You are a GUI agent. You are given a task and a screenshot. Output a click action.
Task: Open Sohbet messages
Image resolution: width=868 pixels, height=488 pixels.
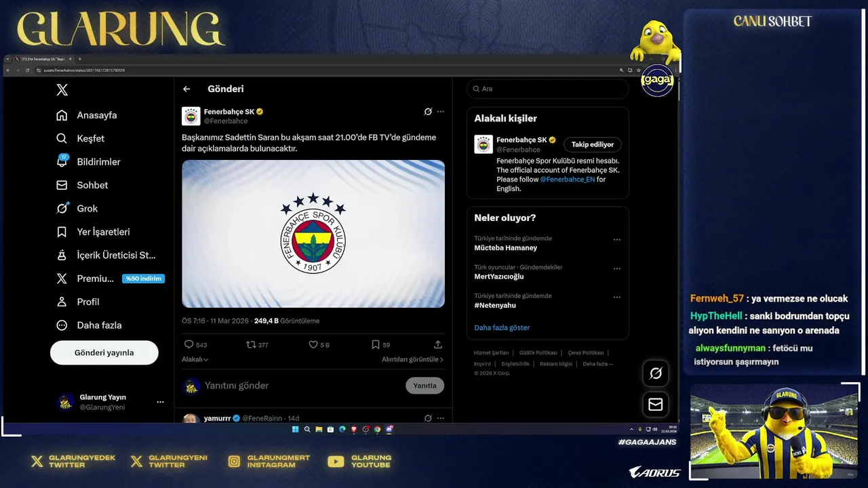[x=82, y=185]
